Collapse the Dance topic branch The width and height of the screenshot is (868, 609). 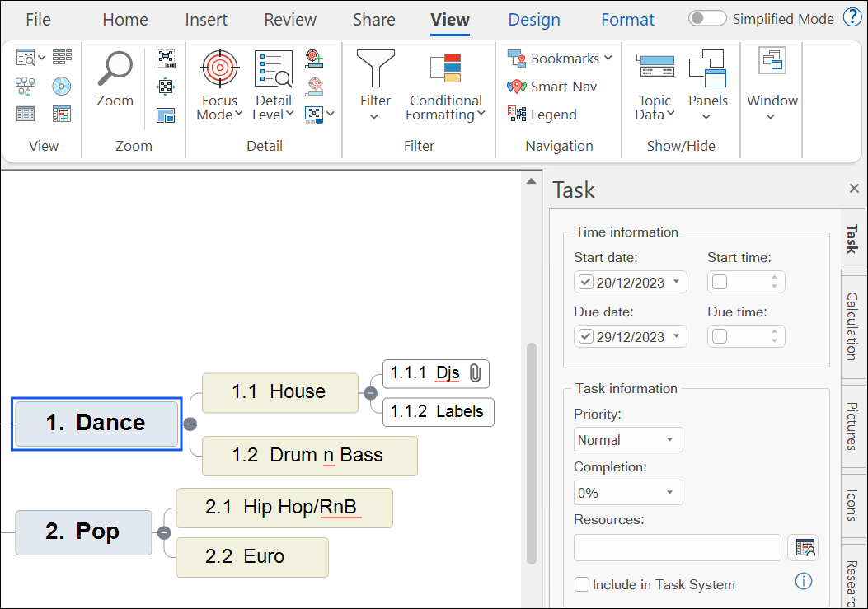click(x=190, y=424)
